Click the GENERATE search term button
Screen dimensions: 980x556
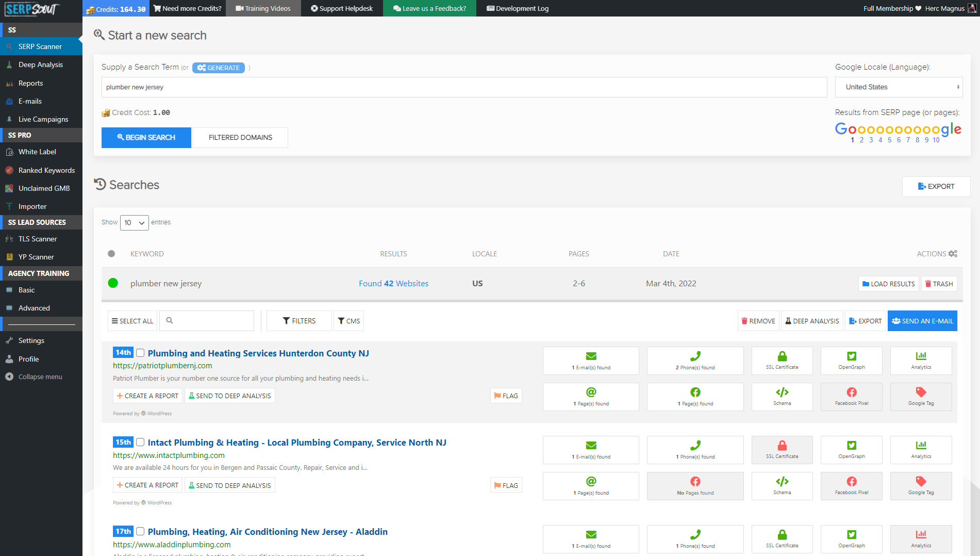click(x=219, y=68)
